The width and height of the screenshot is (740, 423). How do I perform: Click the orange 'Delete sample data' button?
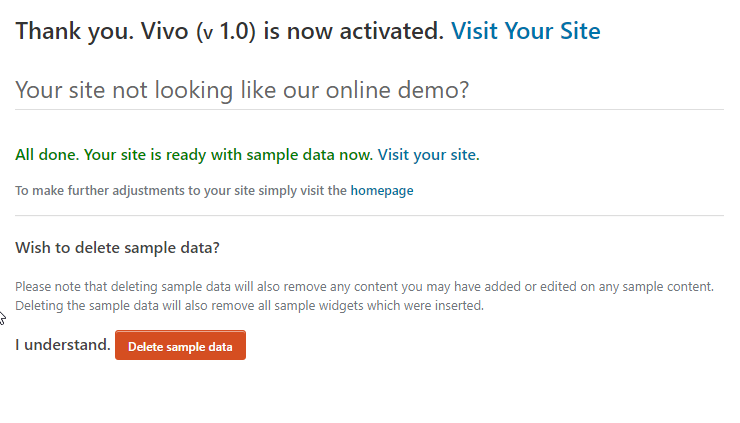180,345
